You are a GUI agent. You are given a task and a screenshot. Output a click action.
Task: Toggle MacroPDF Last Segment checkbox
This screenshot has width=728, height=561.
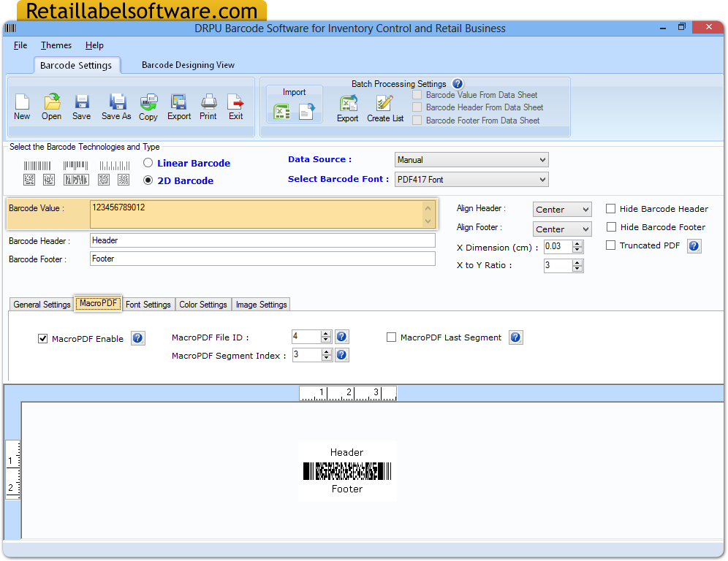[x=392, y=337]
